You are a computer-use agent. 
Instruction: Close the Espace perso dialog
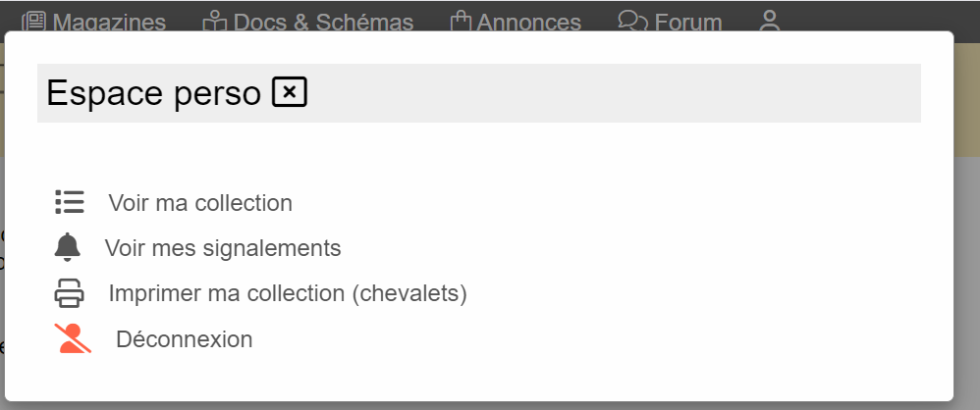pyautogui.click(x=290, y=92)
